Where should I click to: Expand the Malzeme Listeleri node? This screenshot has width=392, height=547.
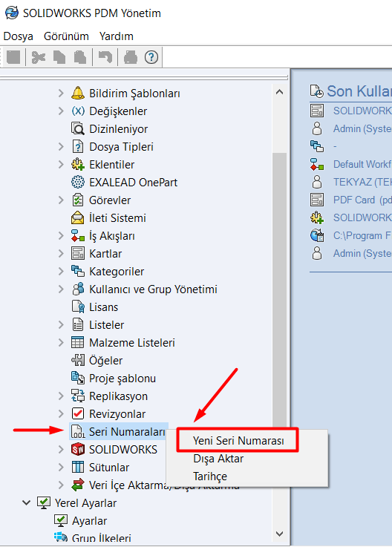(x=61, y=342)
